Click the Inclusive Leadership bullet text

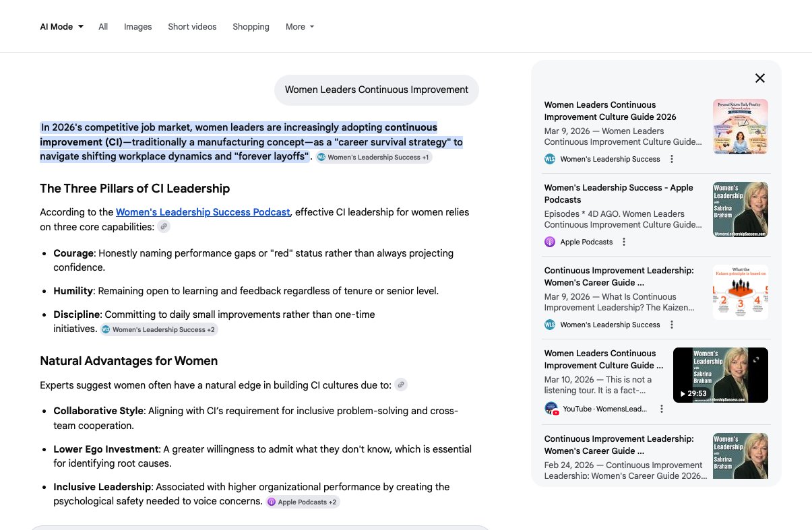click(x=251, y=494)
